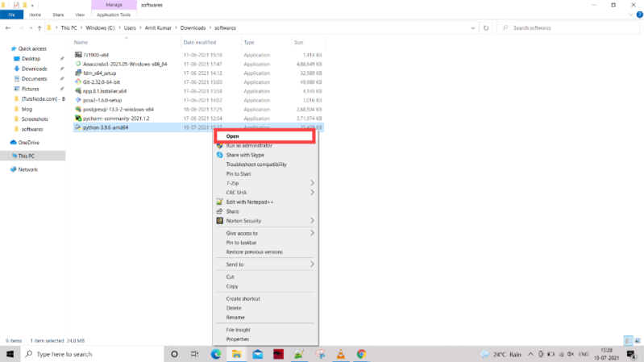
Task: Click the shield icon for Run as administrator
Action: [220, 145]
